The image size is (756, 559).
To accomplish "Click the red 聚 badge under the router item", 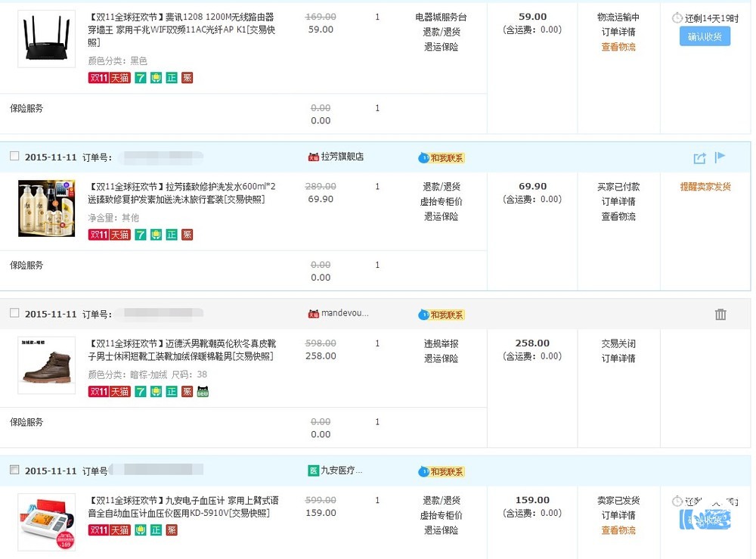I will pyautogui.click(x=187, y=78).
